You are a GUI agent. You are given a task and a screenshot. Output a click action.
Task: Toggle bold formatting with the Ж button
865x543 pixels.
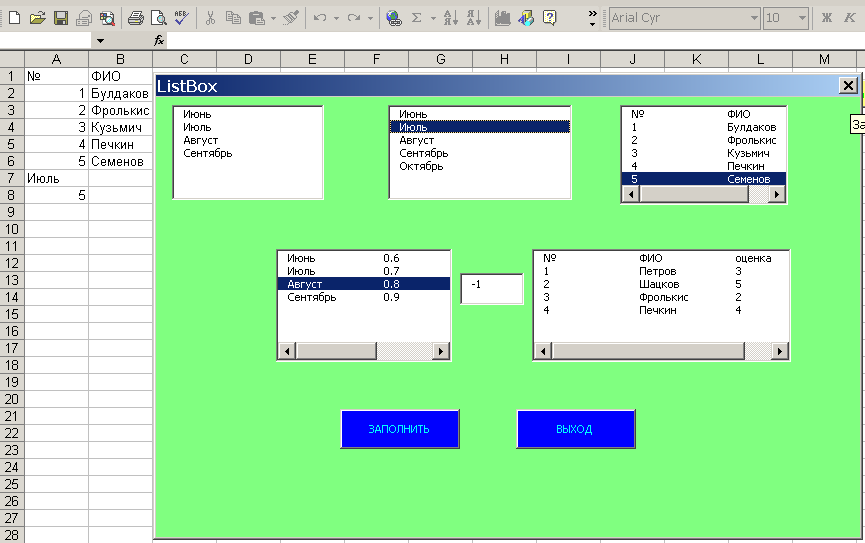click(x=826, y=18)
